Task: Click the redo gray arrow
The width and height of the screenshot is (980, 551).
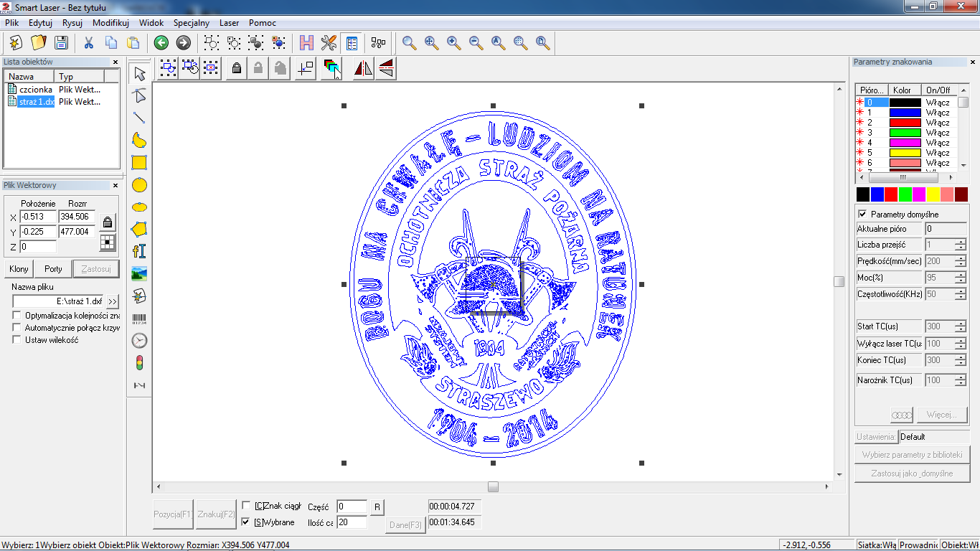Action: [x=184, y=42]
